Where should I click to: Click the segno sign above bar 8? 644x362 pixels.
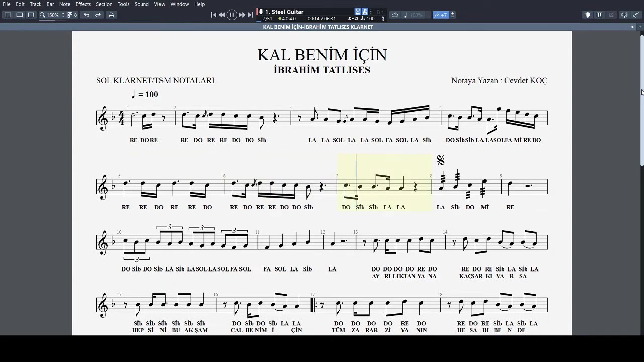tap(441, 160)
